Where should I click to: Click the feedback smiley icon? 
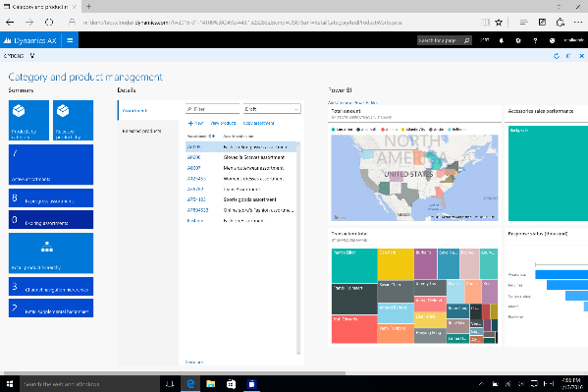click(552, 40)
